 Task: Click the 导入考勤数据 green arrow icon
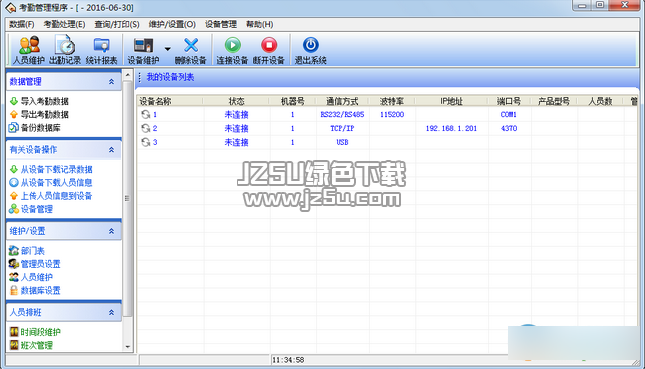(14, 101)
